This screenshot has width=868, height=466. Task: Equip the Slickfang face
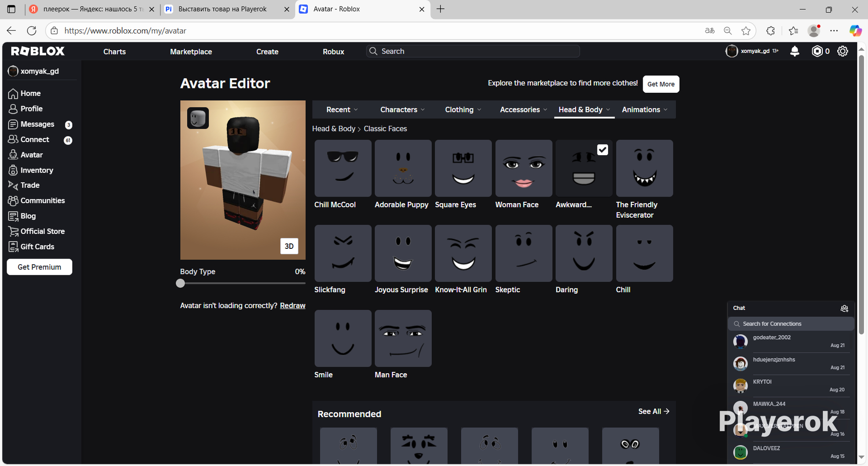[343, 254]
